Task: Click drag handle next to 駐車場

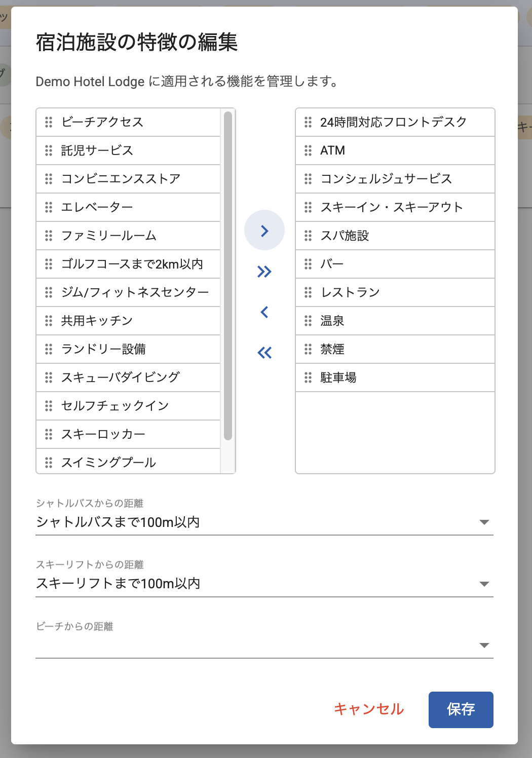Action: tap(308, 377)
